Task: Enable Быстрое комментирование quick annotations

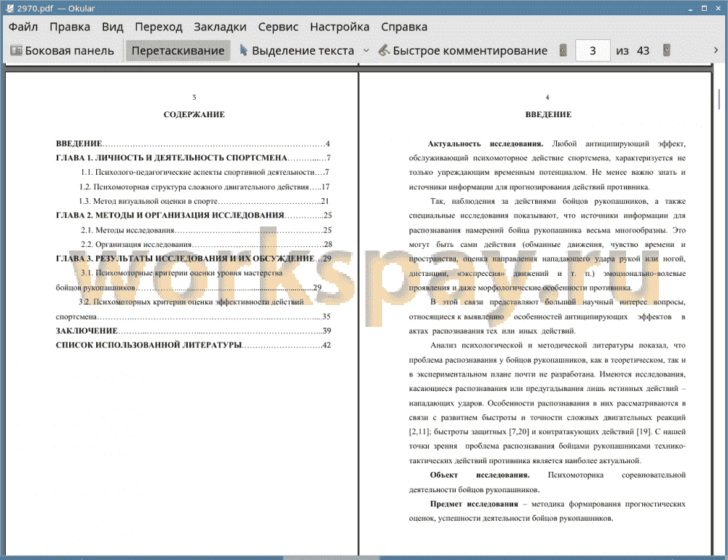Action: [x=463, y=51]
